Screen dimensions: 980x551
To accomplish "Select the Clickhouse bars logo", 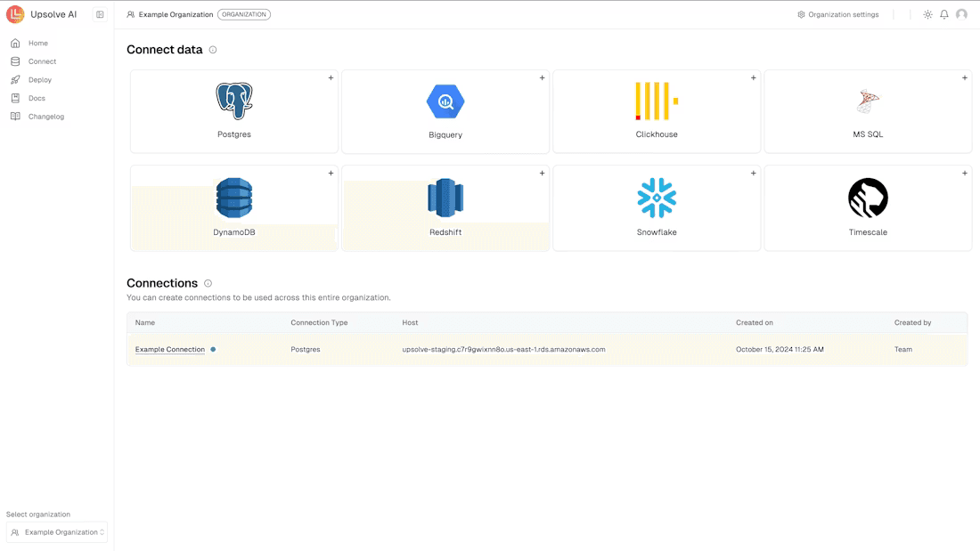I will (657, 101).
